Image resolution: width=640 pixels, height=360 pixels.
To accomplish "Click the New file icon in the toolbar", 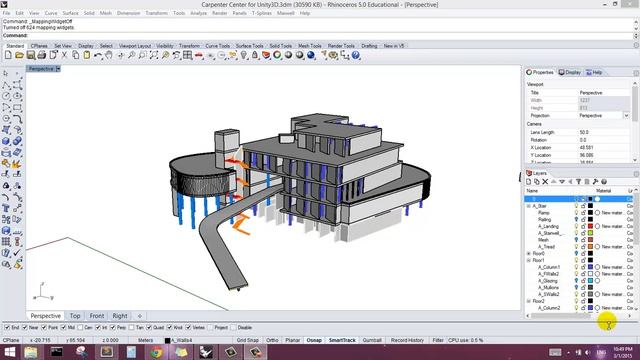I will tap(8, 55).
